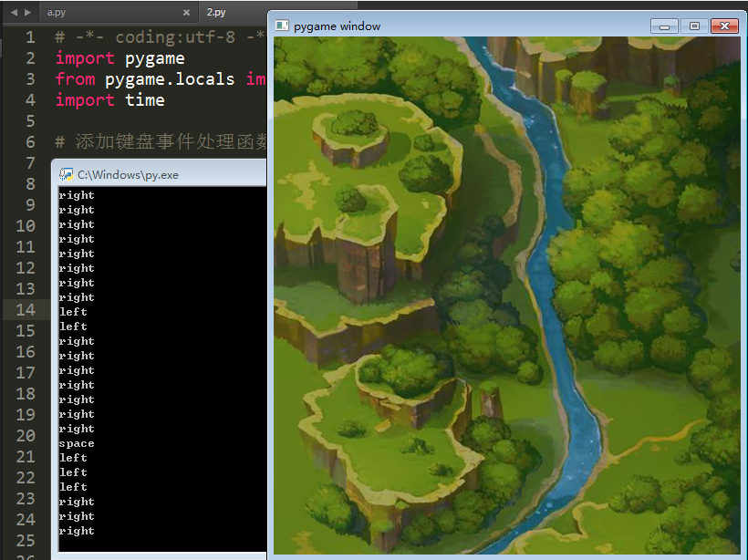Click the 'import time' code line
Image resolution: width=748 pixels, height=560 pixels.
[x=109, y=100]
